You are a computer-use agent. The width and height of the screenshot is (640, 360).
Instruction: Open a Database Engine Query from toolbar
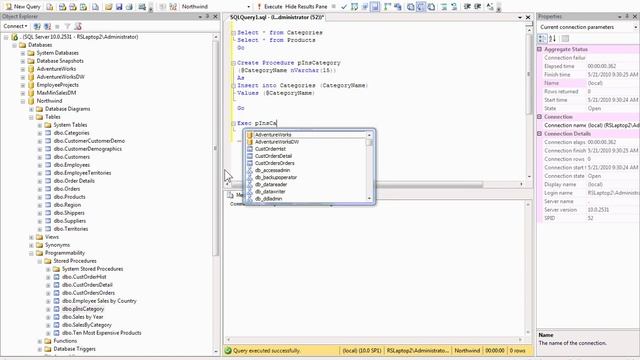pyautogui.click(x=50, y=7)
